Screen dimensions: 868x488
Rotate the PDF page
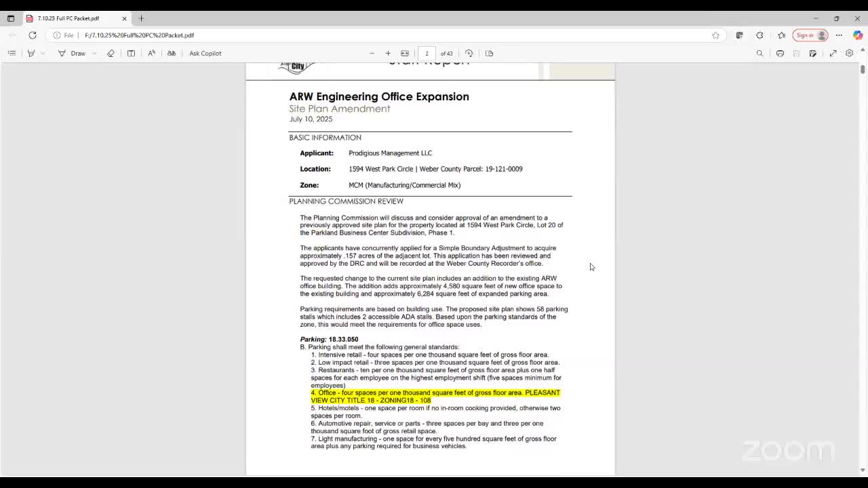point(469,54)
